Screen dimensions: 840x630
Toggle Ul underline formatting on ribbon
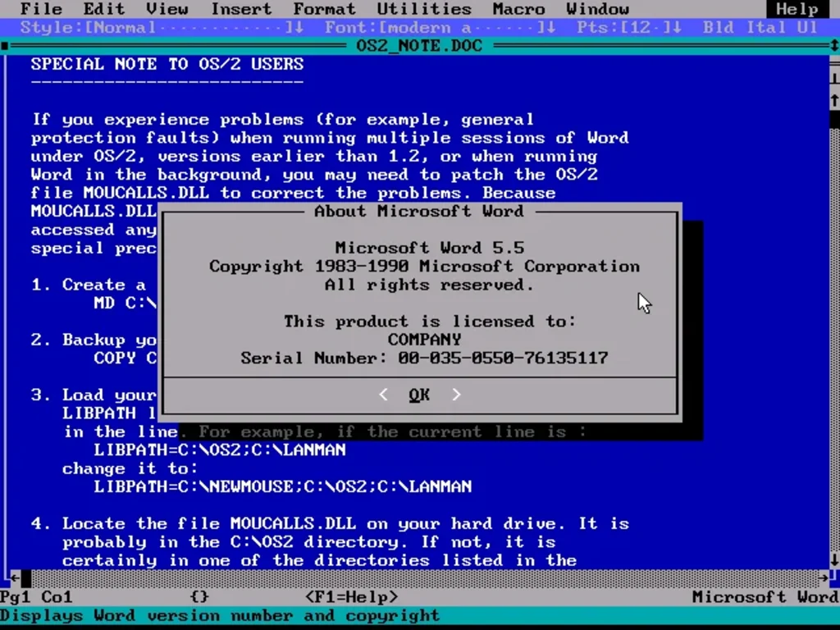click(808, 27)
